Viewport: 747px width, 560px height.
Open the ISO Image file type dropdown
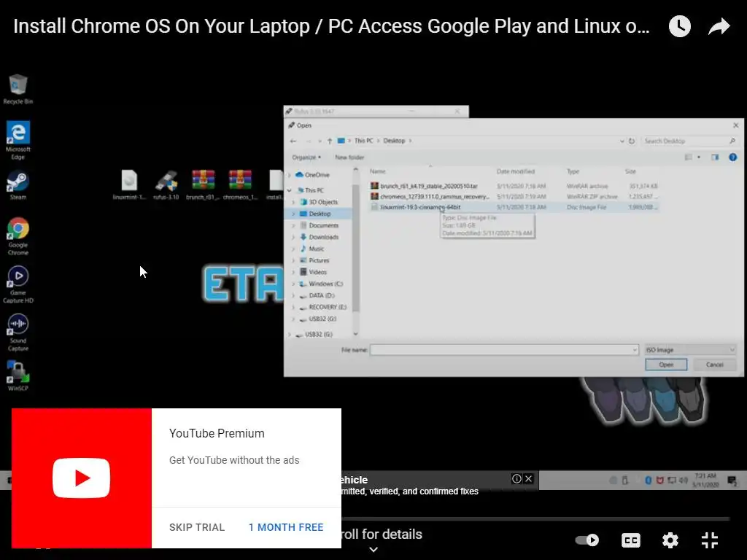tap(690, 350)
